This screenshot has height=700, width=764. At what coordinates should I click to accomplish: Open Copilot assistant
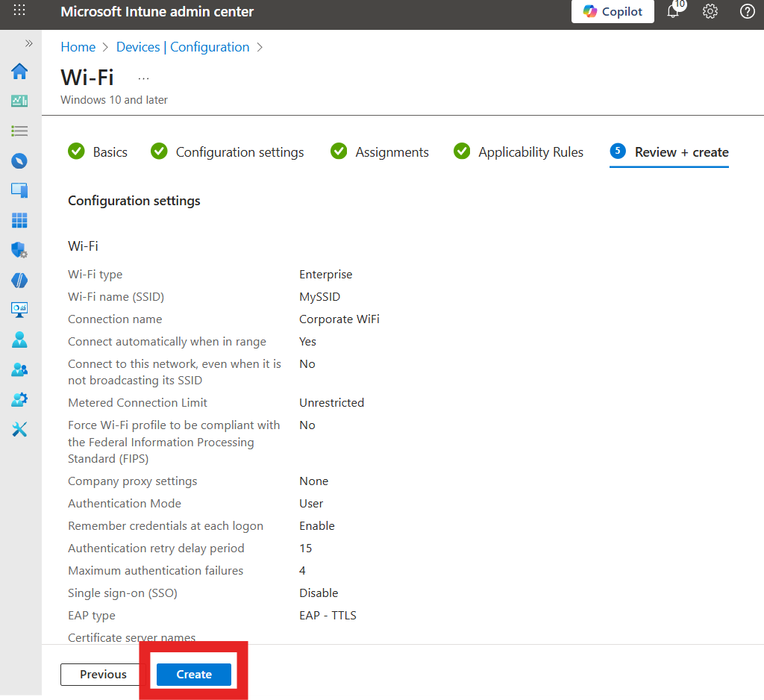coord(613,11)
